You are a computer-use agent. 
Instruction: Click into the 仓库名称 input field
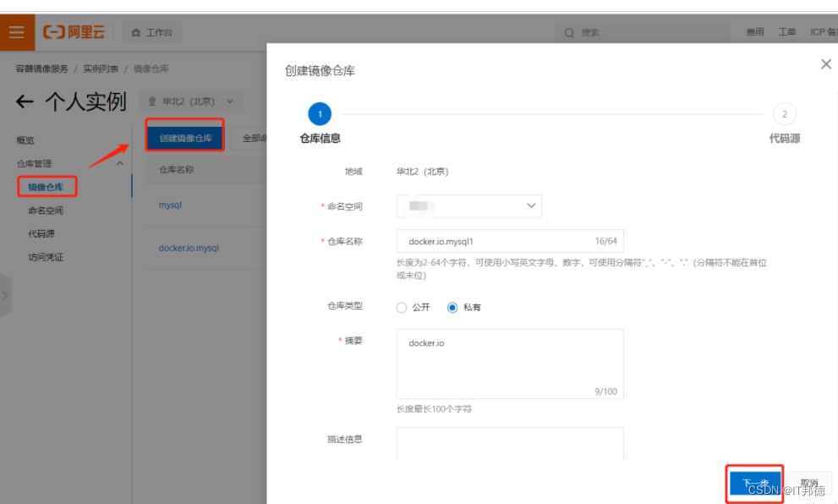[x=495, y=241]
